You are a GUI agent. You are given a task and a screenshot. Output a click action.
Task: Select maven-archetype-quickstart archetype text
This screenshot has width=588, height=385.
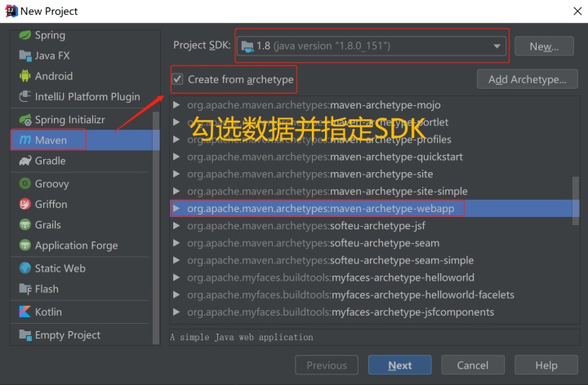pyautogui.click(x=325, y=157)
